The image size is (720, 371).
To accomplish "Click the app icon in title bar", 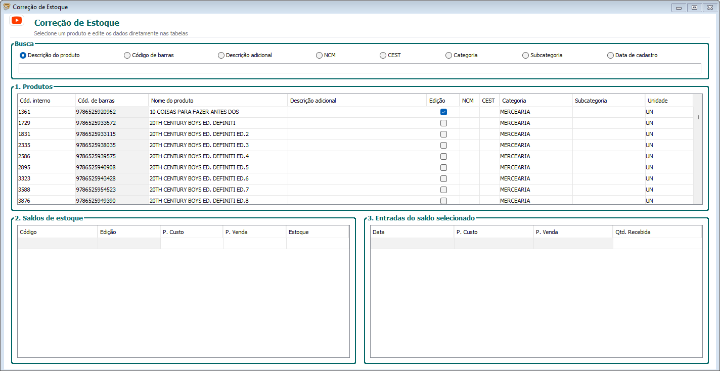I will coord(6,7).
